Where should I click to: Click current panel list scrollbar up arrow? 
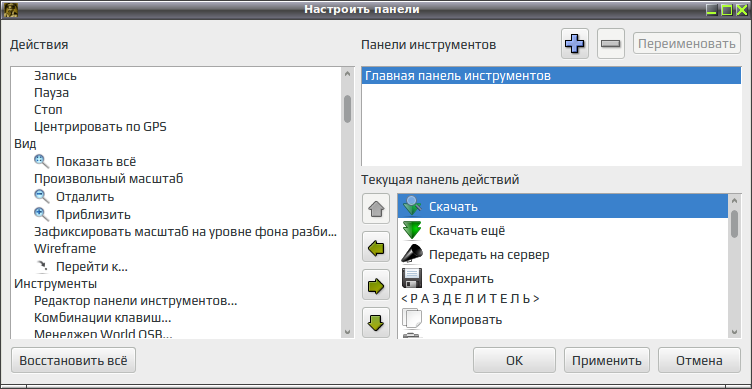coord(734,200)
